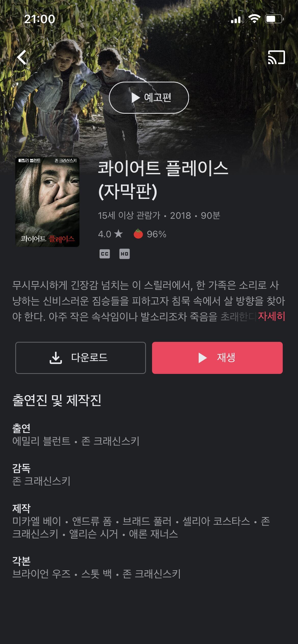298x644 pixels.
Task: Tap the battery status icon
Action: (274, 19)
